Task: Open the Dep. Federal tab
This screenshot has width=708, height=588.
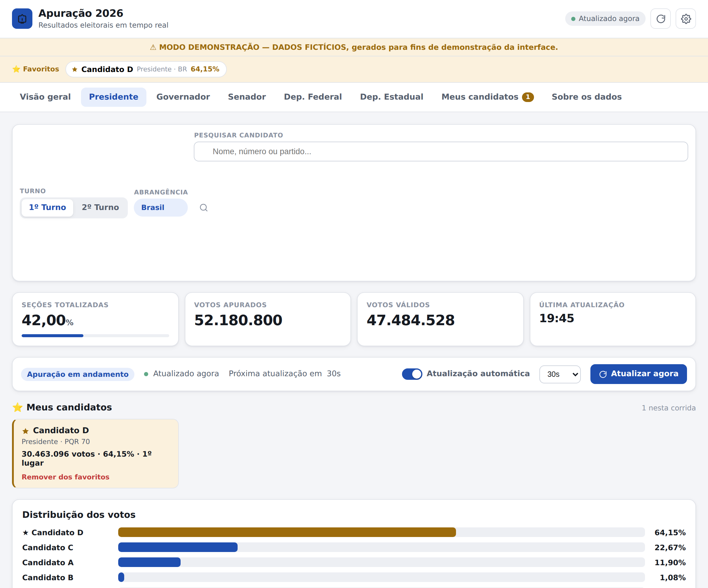Action: [x=313, y=97]
